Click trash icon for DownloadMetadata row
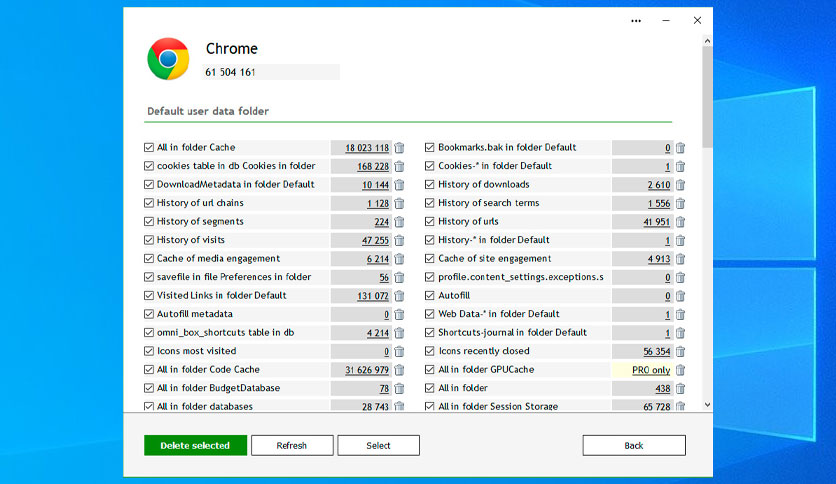Viewport: 836px width, 484px height. coord(399,185)
